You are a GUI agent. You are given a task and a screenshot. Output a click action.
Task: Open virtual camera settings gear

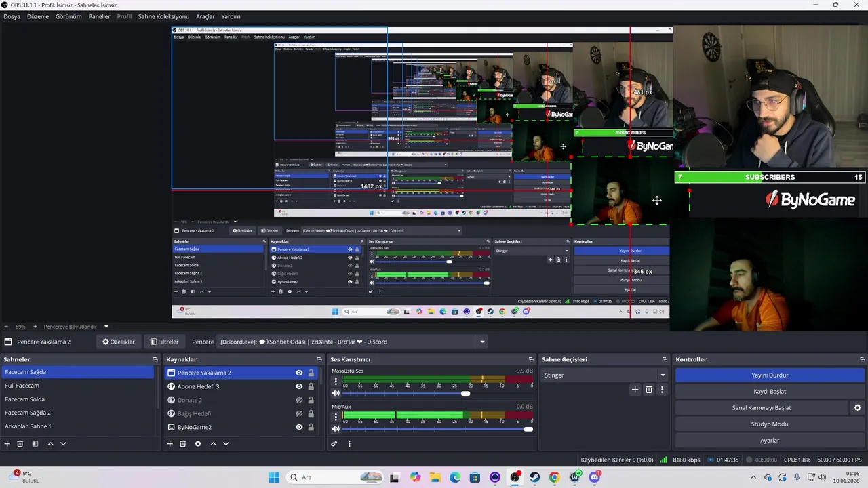click(x=857, y=408)
